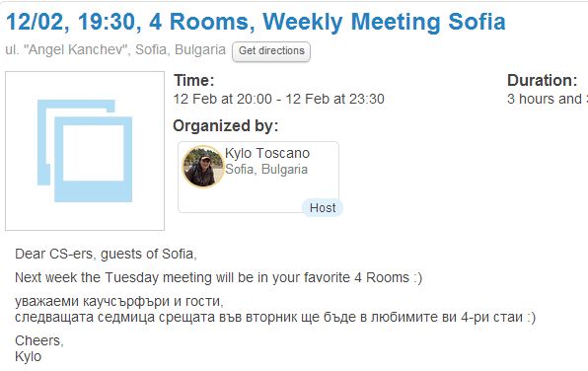Click the blue photo placeholder icon
This screenshot has height=371, width=588.
(x=85, y=151)
